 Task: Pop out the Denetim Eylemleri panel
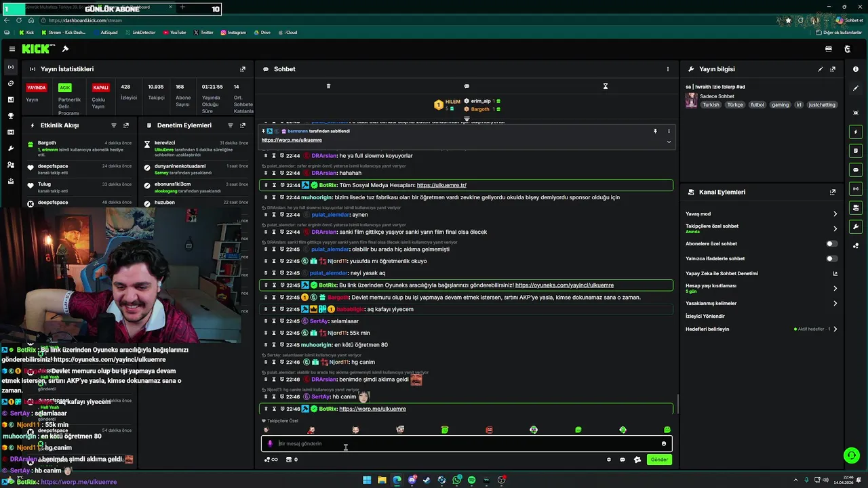pos(243,125)
